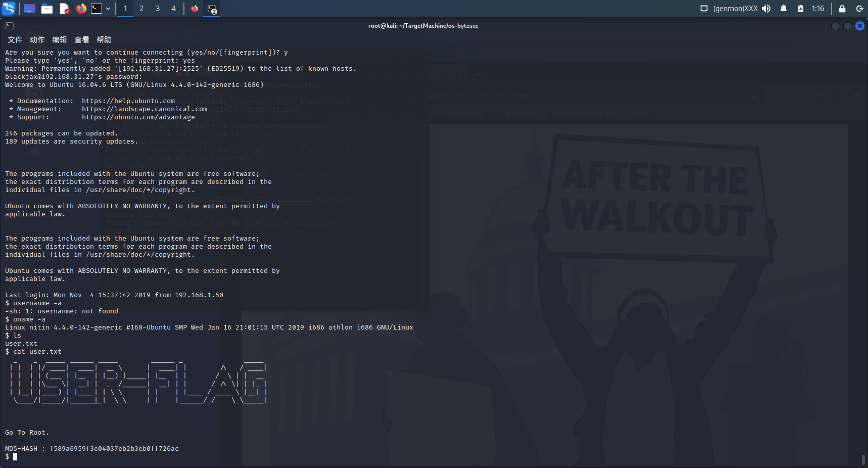Image resolution: width=868 pixels, height=468 pixels.
Task: Click the terminal prompt cursor
Action: (x=15, y=457)
